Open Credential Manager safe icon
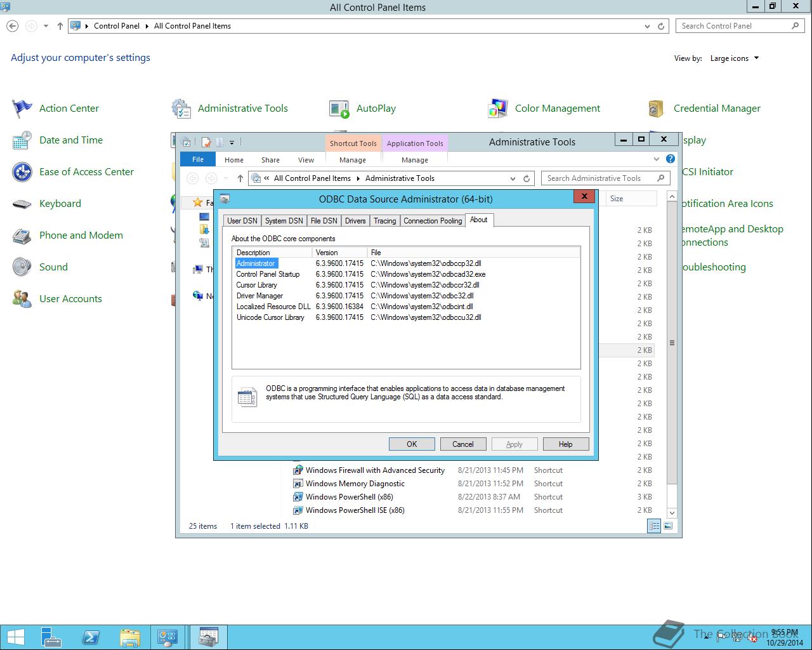The height and width of the screenshot is (650, 812). [657, 109]
